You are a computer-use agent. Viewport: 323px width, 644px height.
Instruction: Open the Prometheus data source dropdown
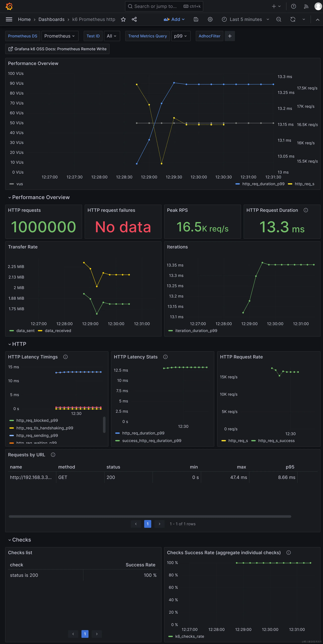click(x=60, y=36)
